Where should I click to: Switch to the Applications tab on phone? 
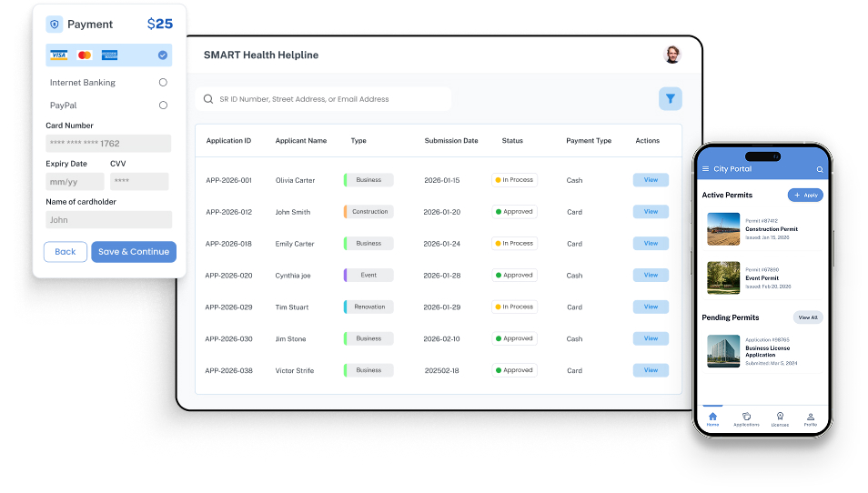(746, 418)
